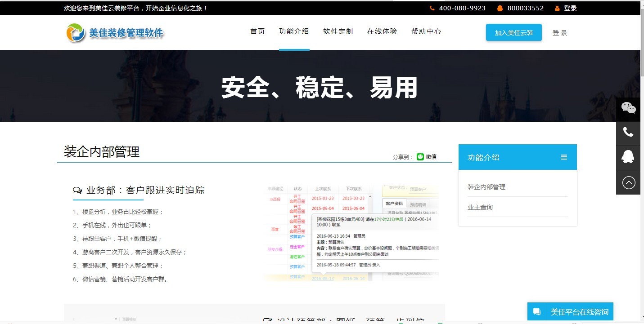Screen dimensions: 644x324
Task: Open the WeChat chat floating sidebar icon
Action: [x=628, y=108]
